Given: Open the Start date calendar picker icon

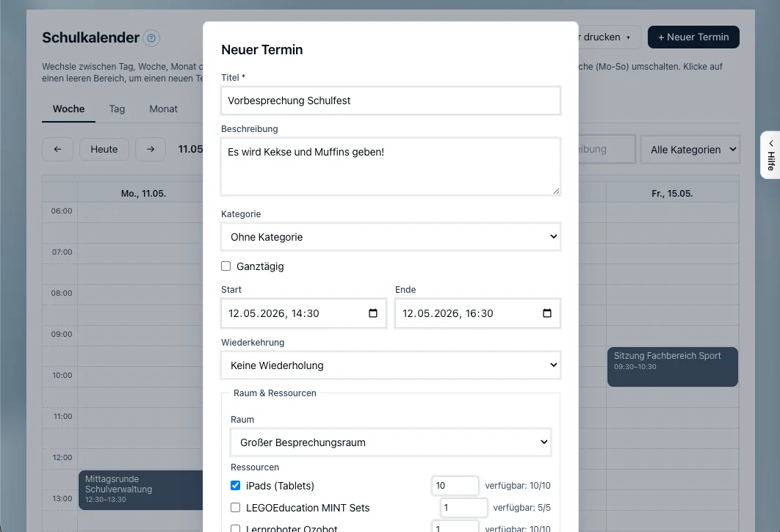Looking at the screenshot, I should tap(373, 313).
